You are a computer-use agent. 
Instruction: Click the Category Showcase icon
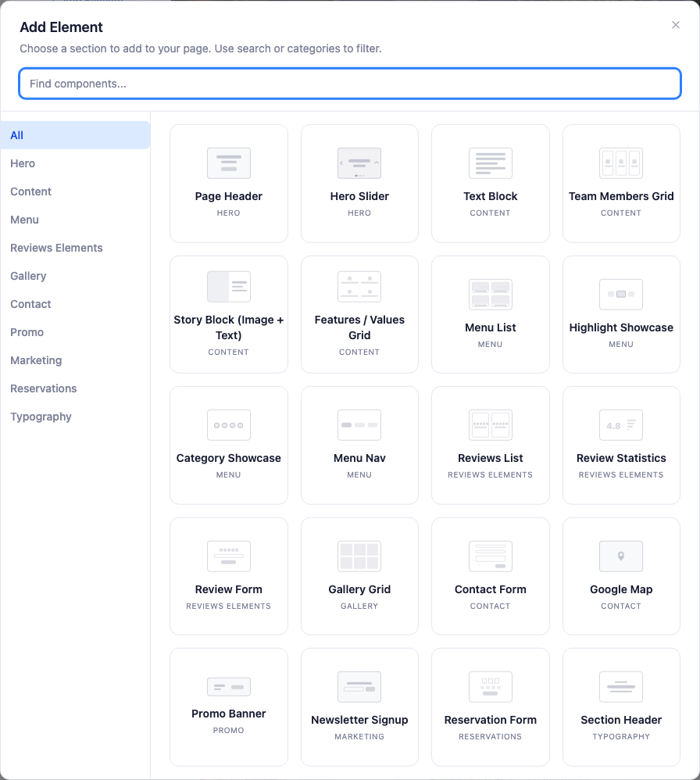click(229, 425)
